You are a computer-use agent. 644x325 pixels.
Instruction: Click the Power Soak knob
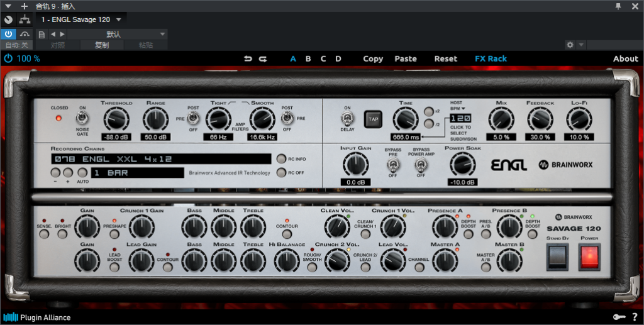463,165
